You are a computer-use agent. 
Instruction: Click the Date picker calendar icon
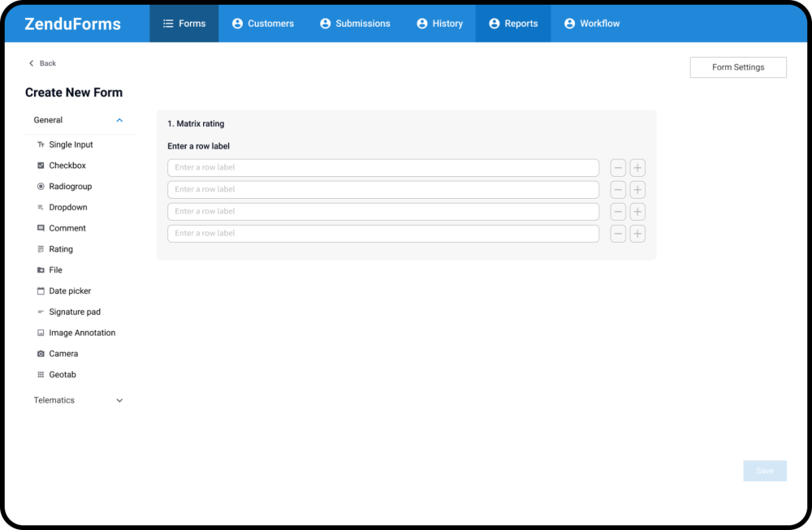coord(41,291)
